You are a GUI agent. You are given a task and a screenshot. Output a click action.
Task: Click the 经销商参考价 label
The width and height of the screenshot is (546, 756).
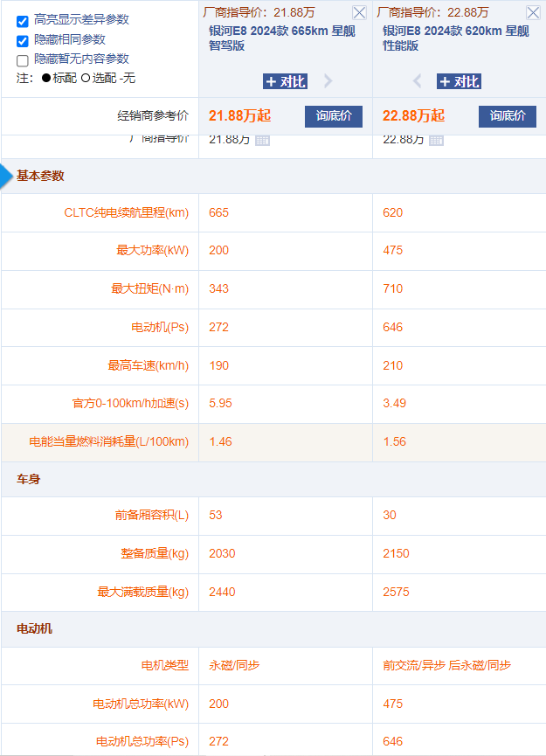click(x=153, y=115)
